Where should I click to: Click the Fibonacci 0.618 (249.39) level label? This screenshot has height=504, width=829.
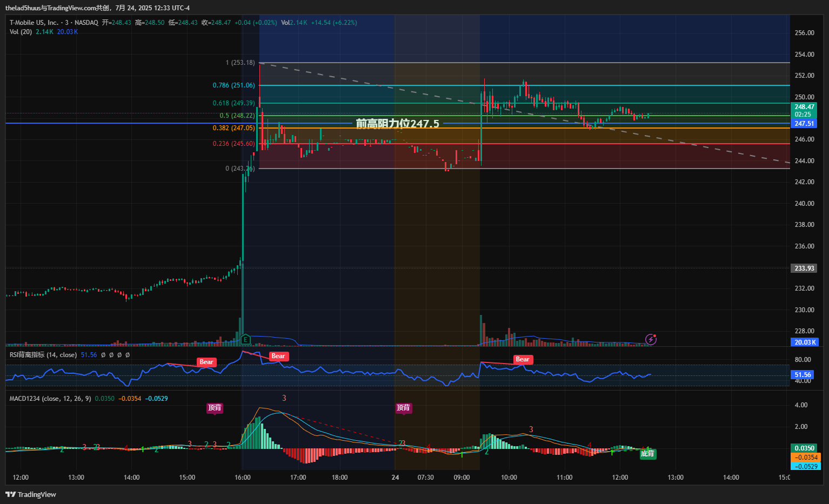coord(234,103)
